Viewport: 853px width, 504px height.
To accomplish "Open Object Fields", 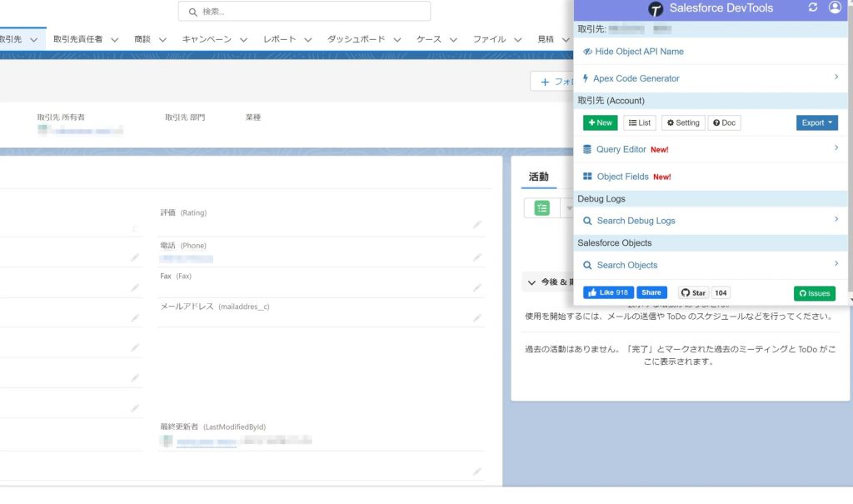I will (622, 177).
